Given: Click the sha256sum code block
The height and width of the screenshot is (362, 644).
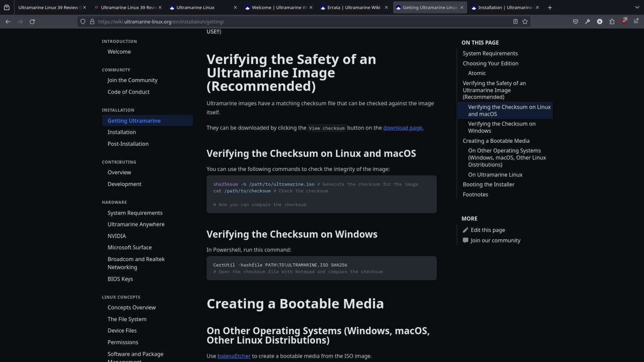Looking at the screenshot, I should [322, 194].
